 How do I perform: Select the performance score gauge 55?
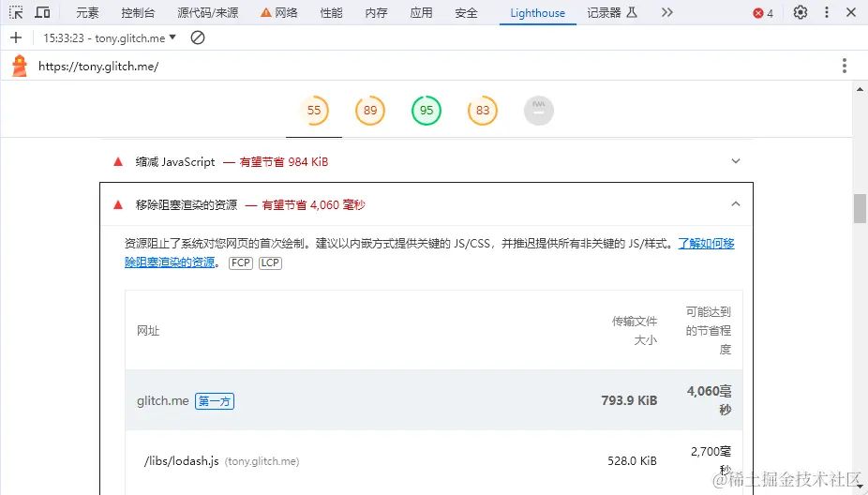314,111
